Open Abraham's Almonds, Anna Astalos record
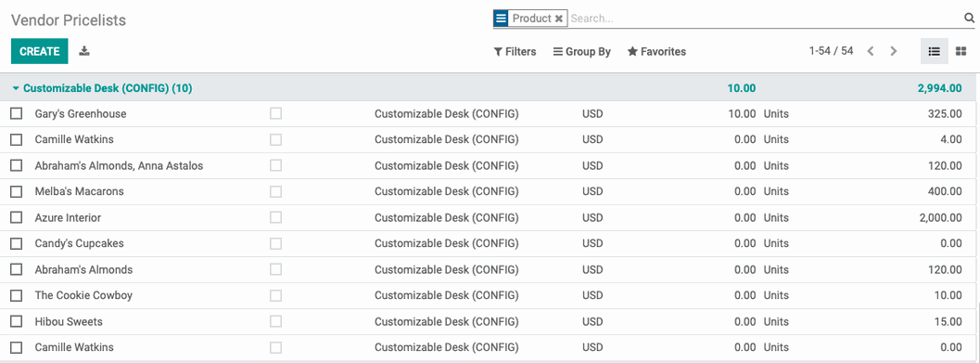The image size is (980, 363). click(x=119, y=166)
